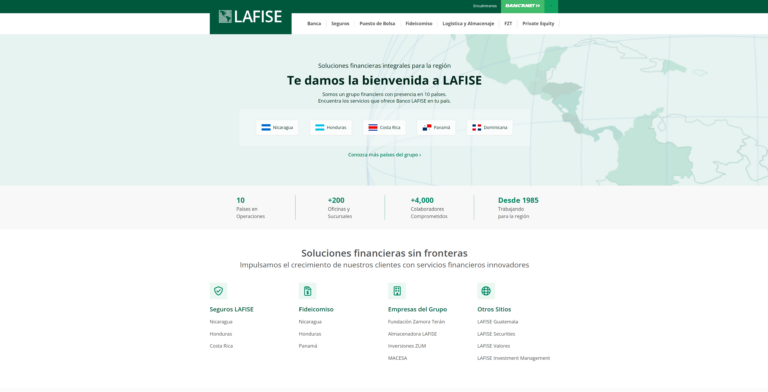
Task: Open the Fideicomiso navigation menu
Action: [419, 24]
